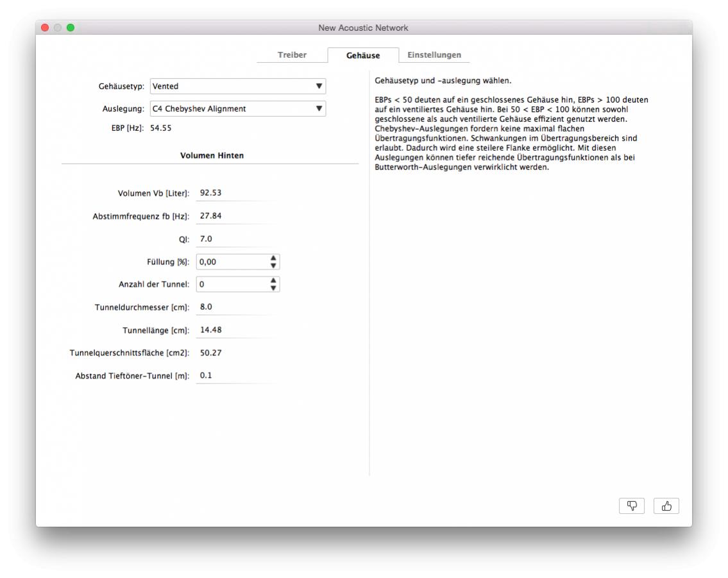Click the New Acoustic Network window title
Image resolution: width=728 pixels, height=578 pixels.
[363, 28]
